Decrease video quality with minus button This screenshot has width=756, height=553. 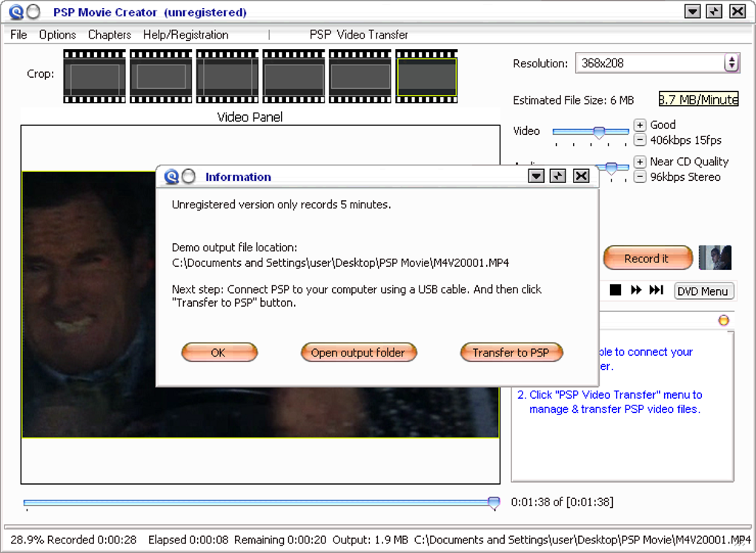pyautogui.click(x=640, y=140)
